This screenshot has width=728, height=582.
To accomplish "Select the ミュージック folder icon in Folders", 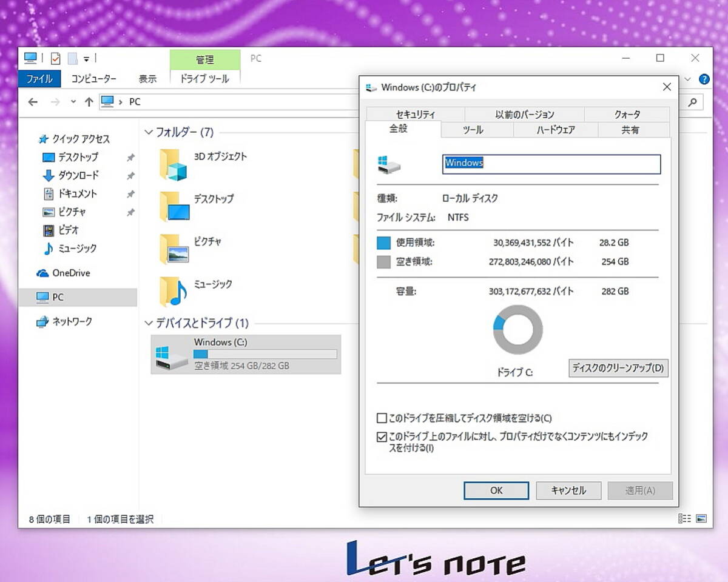I will click(174, 292).
